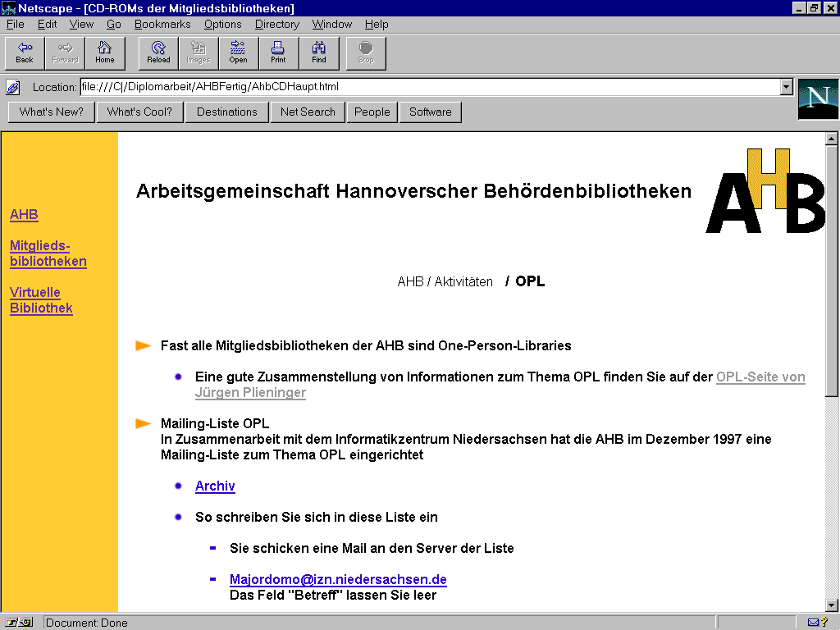
Task: Click the vertical scrollbar up arrow
Action: tap(832, 139)
